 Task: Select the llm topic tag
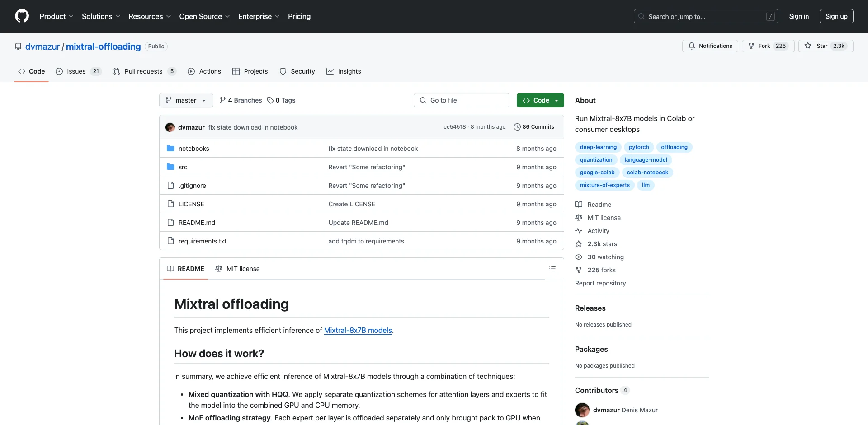click(646, 185)
